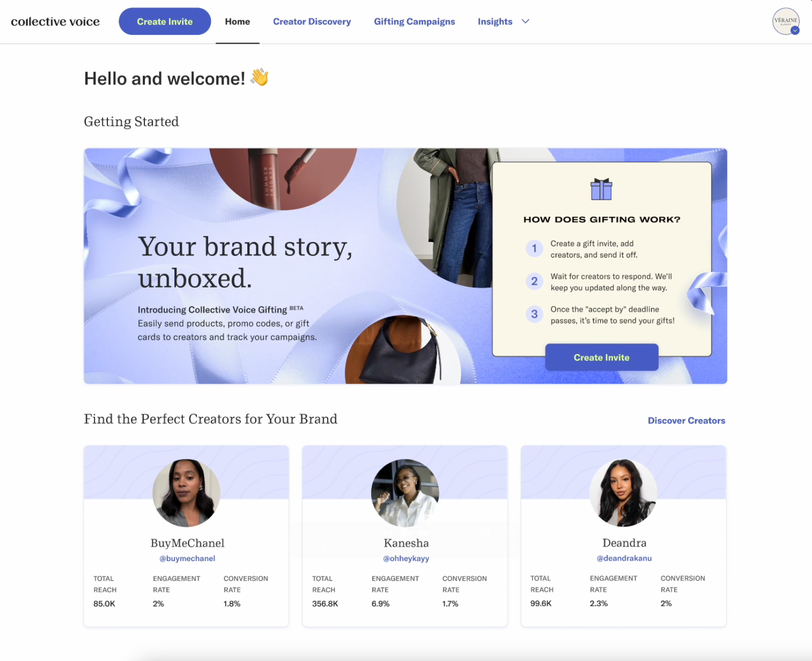Click the step 1 number badge
Screen dimensions: 812x661
[534, 248]
